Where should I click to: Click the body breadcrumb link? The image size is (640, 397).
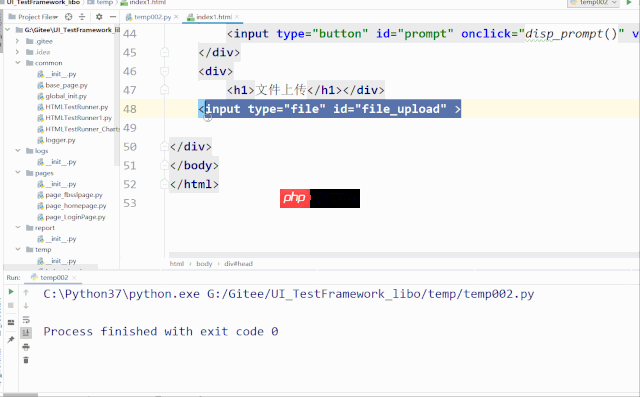coord(204,264)
